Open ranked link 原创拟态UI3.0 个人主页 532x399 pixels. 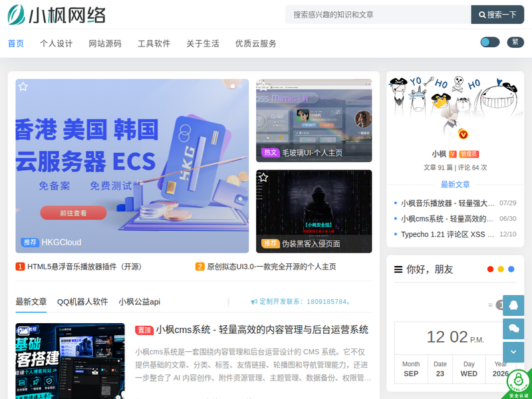pos(271,267)
